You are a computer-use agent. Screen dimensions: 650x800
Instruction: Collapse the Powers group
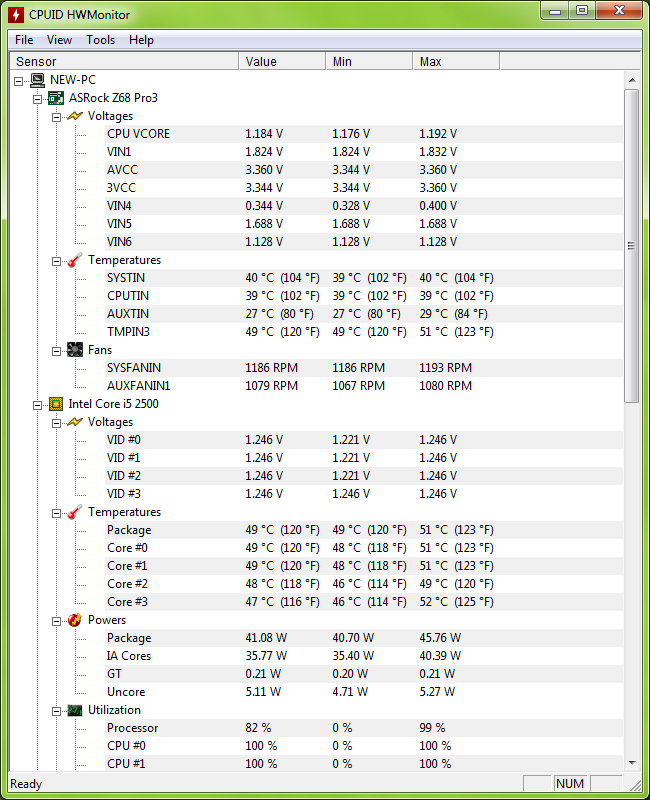56,621
